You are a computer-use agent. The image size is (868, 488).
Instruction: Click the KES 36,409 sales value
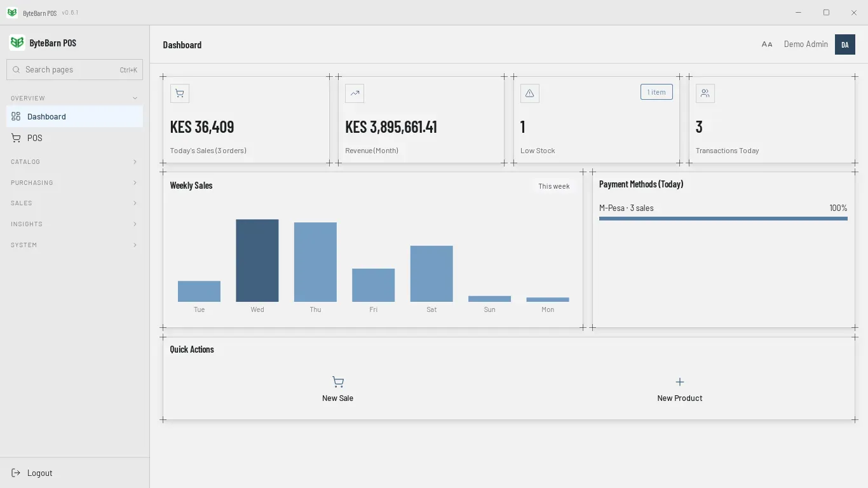202,126
